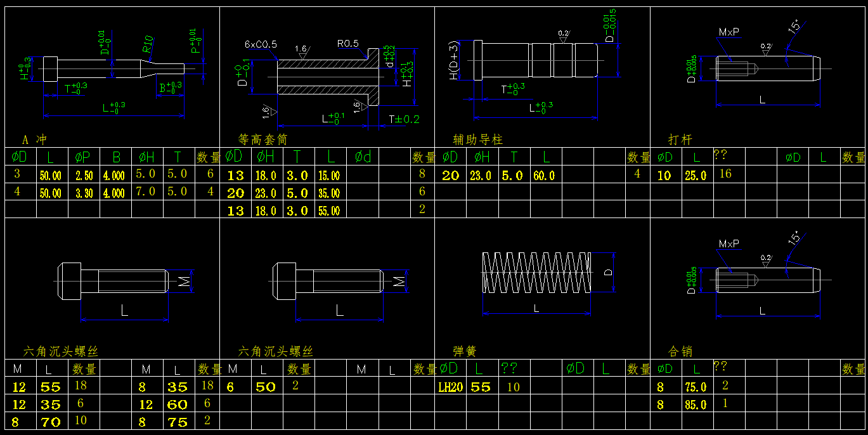Click the 60.0 length in 辅助导柱 table
Viewport: 868px width, 435px height.
tap(543, 176)
